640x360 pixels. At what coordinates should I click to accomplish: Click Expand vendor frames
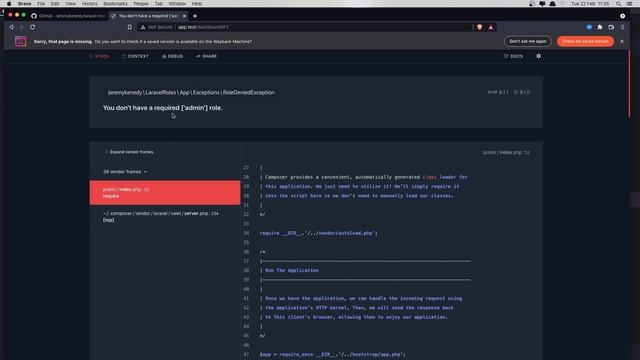coord(129,152)
